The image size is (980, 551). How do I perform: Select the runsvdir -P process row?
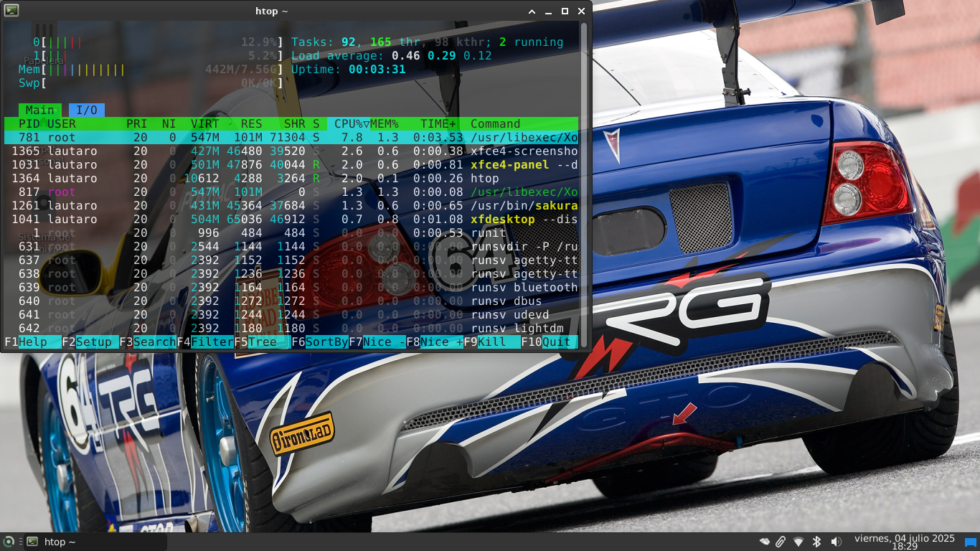pos(291,247)
